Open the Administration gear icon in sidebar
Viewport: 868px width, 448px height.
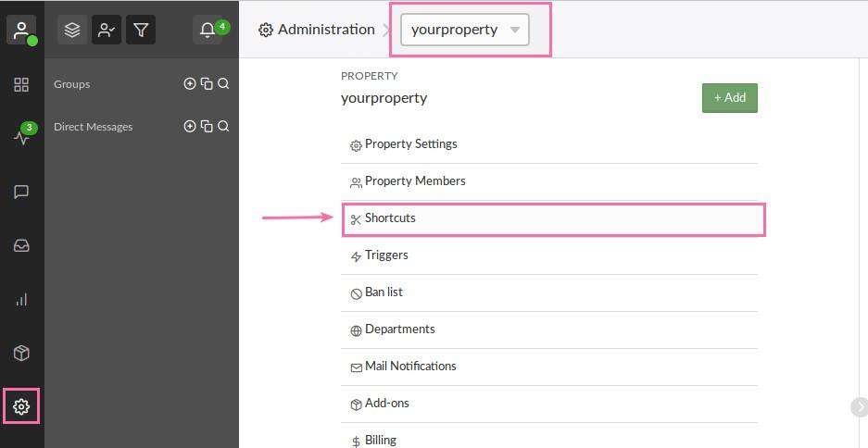coord(21,406)
